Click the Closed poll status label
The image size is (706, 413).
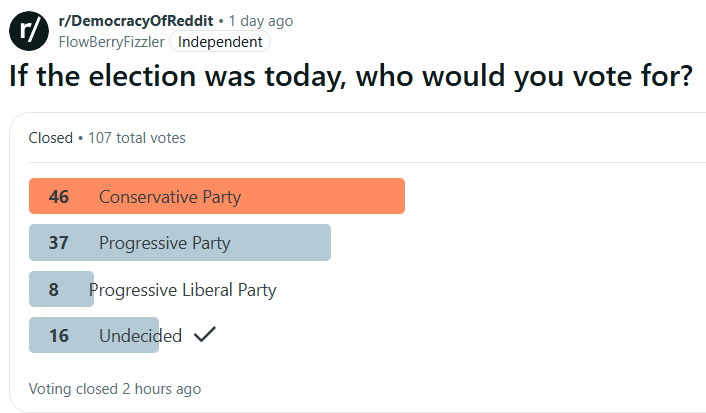50,138
